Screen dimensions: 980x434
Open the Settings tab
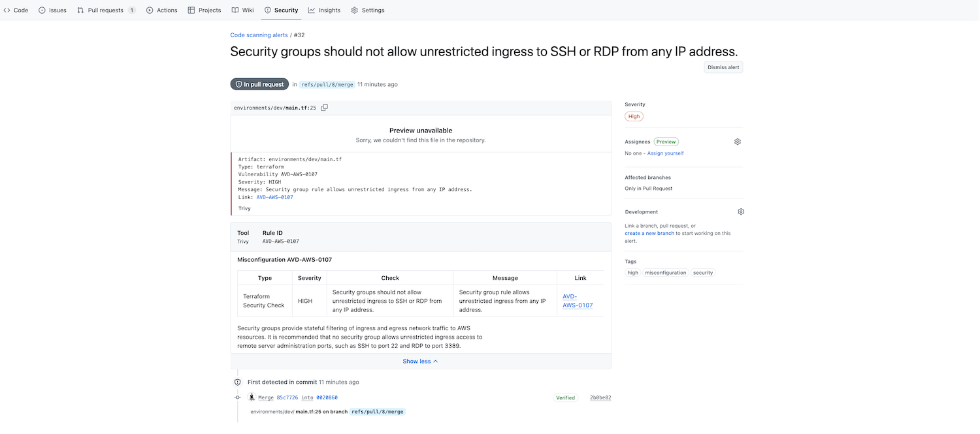point(368,10)
